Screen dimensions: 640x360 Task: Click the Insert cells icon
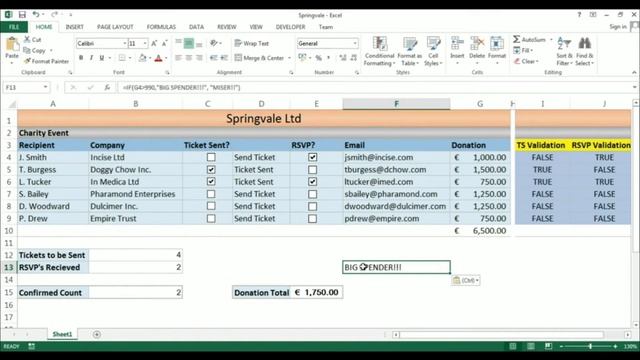(457, 44)
